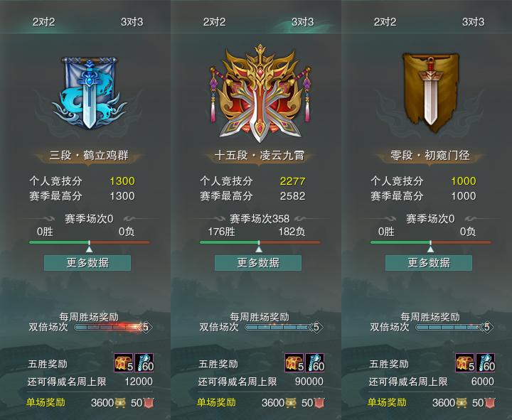Viewport: 512px width, 420px height.
Task: Click the red 双倍场次 progress bar in left panel
Action: [x=109, y=327]
